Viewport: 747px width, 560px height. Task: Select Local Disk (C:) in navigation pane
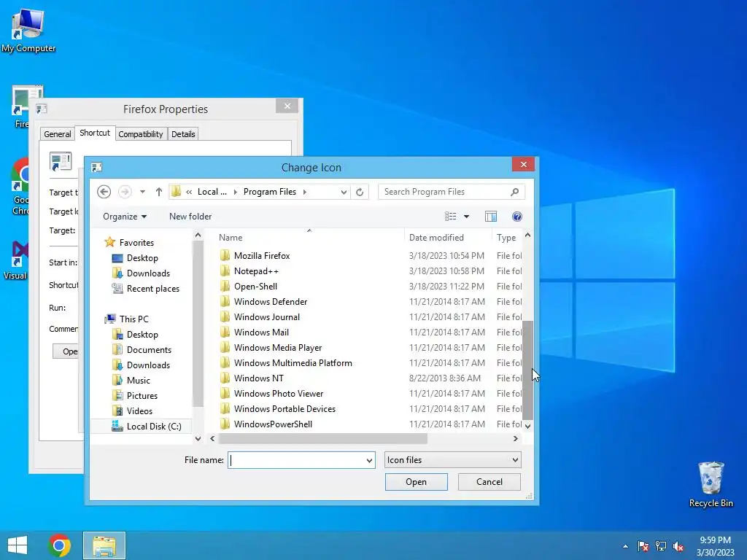tap(153, 426)
